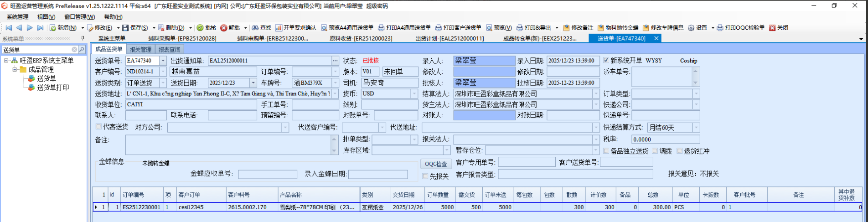Click the 修改(E) edit toolbar icon
This screenshot has height=222, width=868.
pyautogui.click(x=90, y=28)
